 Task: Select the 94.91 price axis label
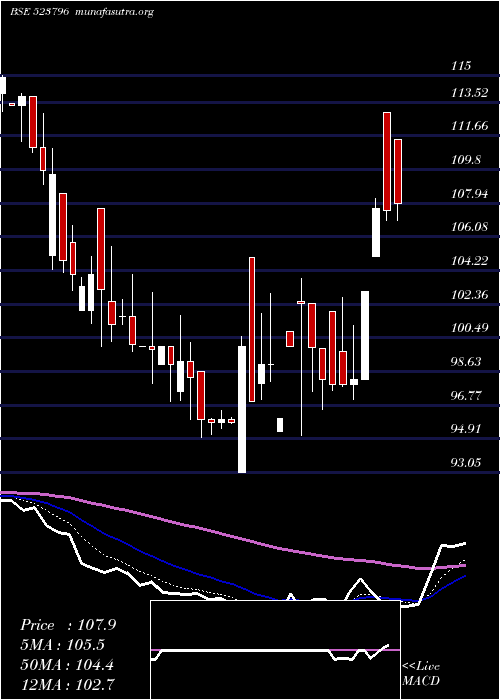pos(467,429)
